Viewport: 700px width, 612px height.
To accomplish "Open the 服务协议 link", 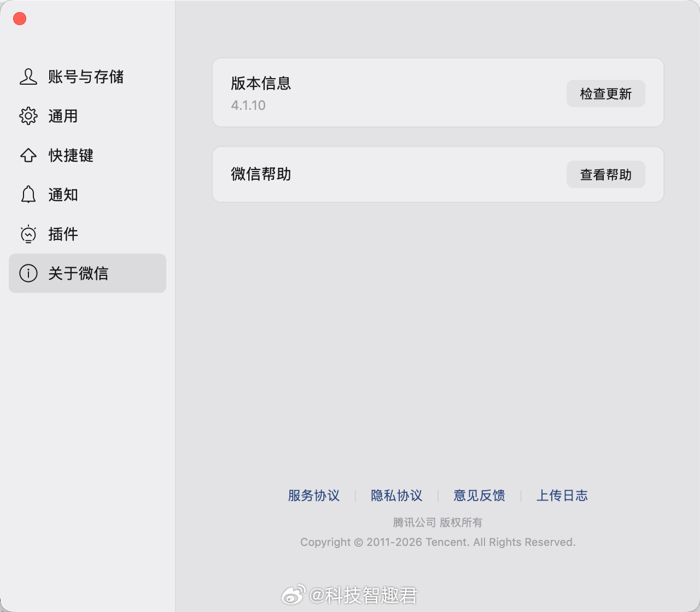I will [314, 496].
